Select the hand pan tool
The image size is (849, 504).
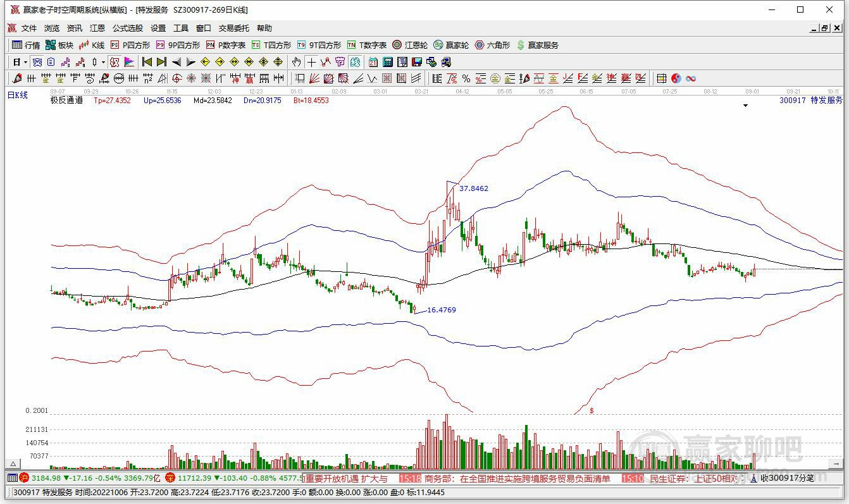tap(296, 62)
